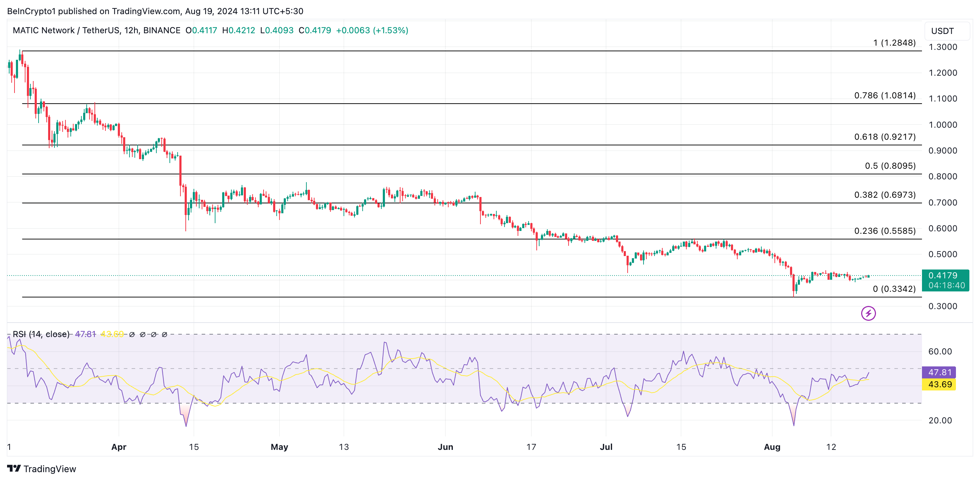Click the TradingView logo icon

14,468
